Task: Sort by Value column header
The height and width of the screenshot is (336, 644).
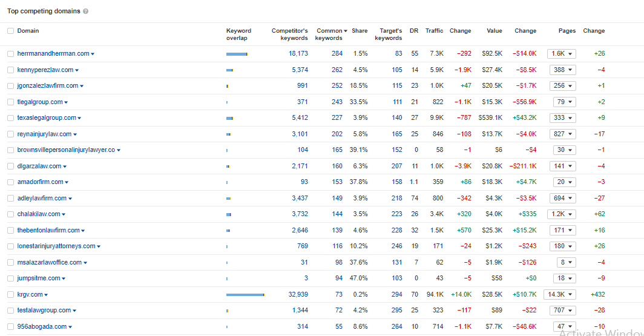Action: click(x=494, y=31)
